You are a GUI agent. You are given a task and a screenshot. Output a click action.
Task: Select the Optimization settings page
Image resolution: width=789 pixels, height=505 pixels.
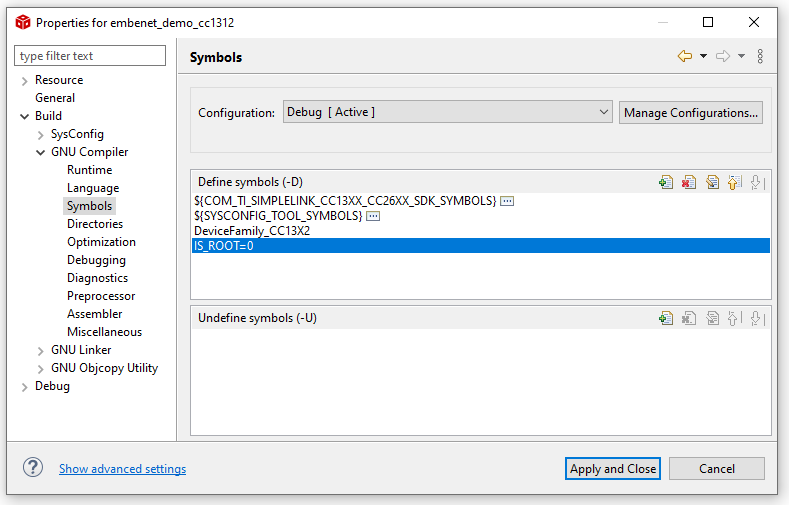point(101,242)
